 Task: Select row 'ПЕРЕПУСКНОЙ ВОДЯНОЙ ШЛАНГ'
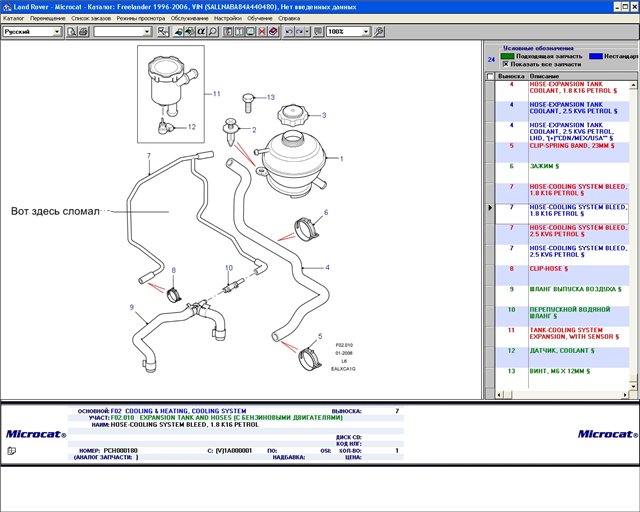pyautogui.click(x=562, y=316)
